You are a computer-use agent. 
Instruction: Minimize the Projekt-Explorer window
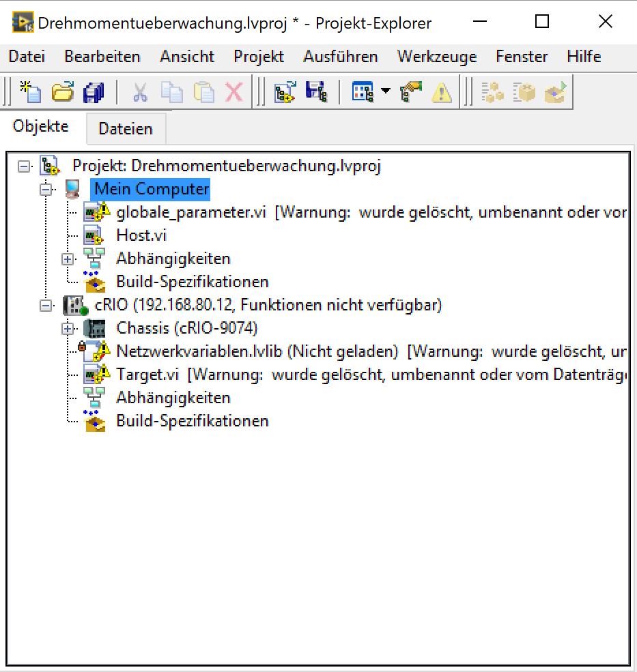479,21
